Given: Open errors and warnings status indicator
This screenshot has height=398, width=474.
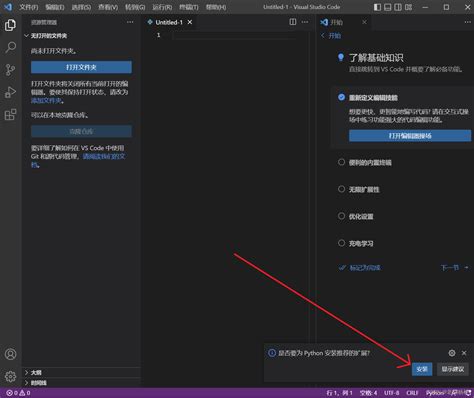Looking at the screenshot, I should pyautogui.click(x=18, y=393).
